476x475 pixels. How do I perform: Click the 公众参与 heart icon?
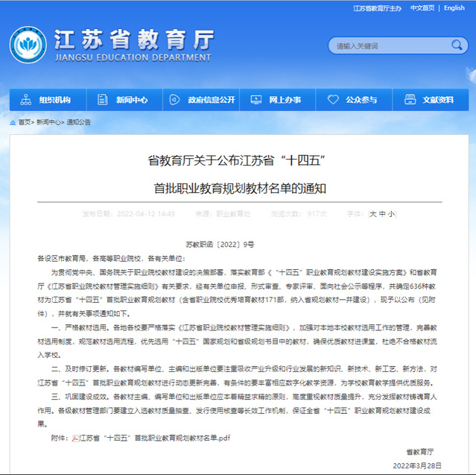332,100
